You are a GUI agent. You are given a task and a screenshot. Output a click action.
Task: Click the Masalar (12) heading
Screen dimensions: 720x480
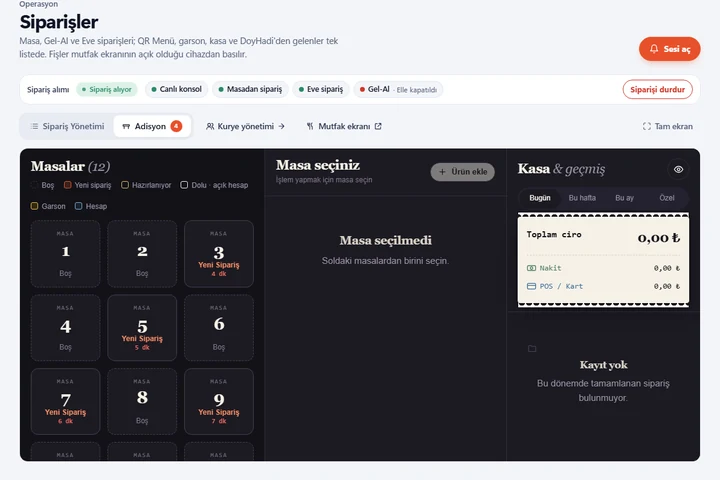[70, 166]
